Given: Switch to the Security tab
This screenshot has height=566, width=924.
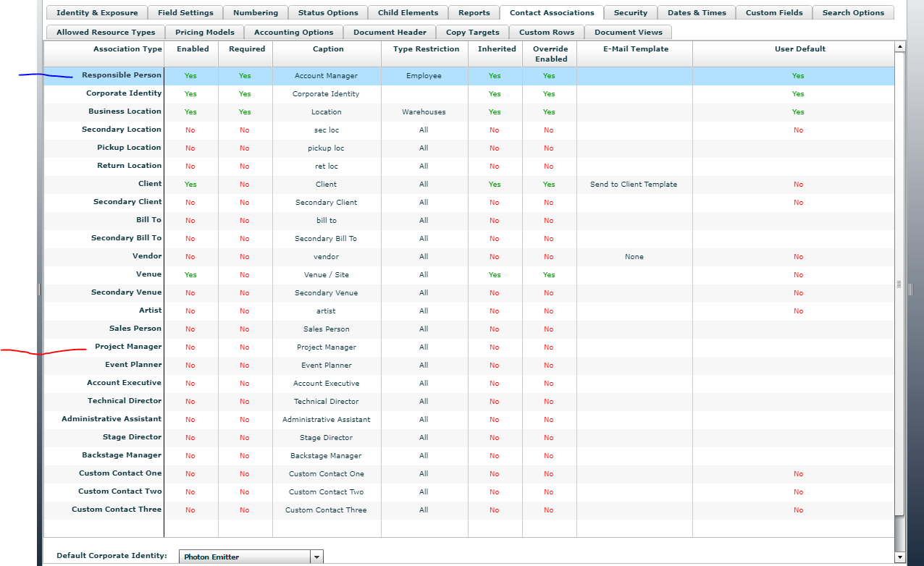Looking at the screenshot, I should point(630,12).
